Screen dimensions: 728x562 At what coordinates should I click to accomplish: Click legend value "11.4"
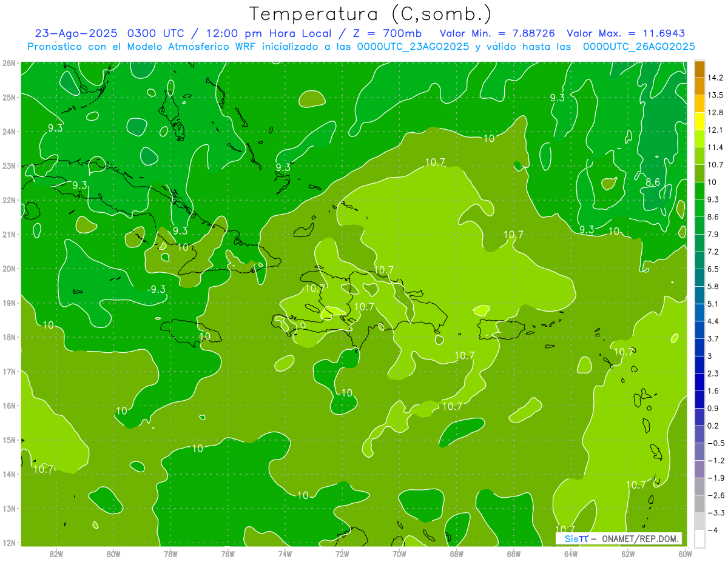tap(715, 147)
